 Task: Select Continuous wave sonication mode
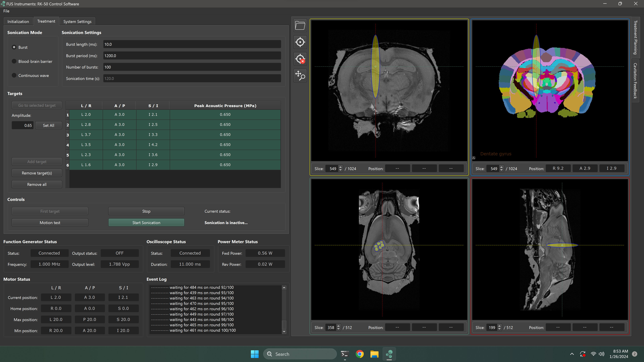pos(14,75)
